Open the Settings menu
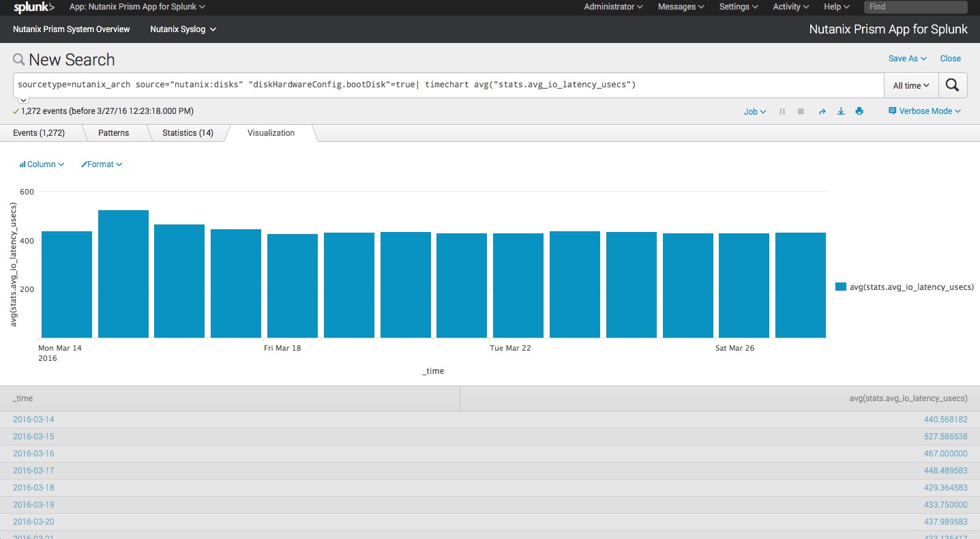The height and width of the screenshot is (539, 980). point(739,7)
